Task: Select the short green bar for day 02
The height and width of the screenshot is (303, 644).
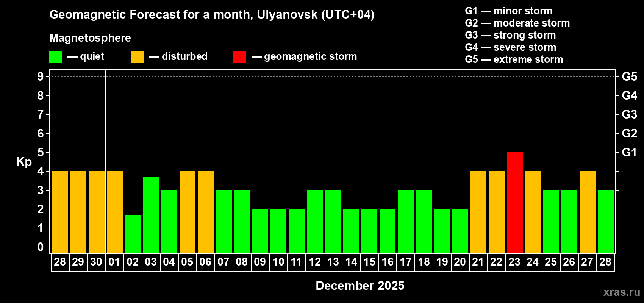Action: [133, 234]
